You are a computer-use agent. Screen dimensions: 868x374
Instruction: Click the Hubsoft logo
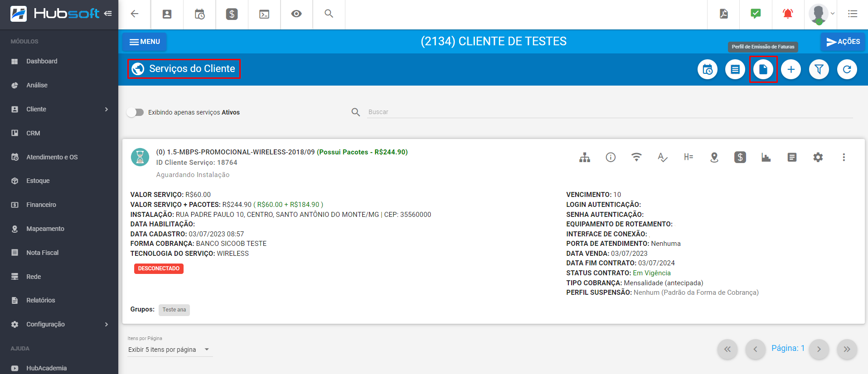[54, 14]
